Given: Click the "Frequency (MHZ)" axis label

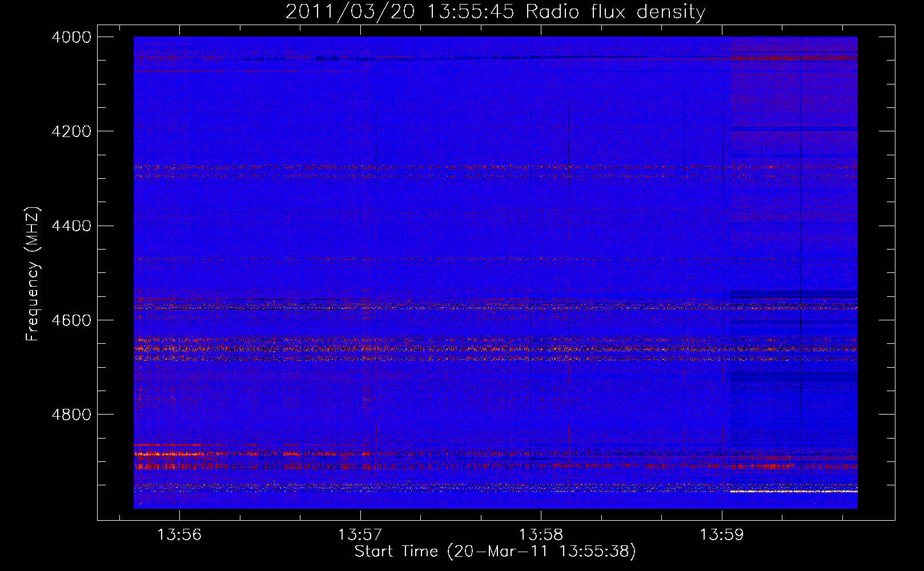Looking at the screenshot, I should (x=34, y=274).
